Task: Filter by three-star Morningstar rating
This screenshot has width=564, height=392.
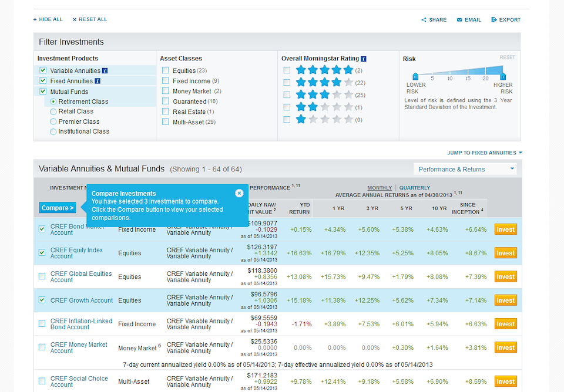Action: click(x=287, y=95)
